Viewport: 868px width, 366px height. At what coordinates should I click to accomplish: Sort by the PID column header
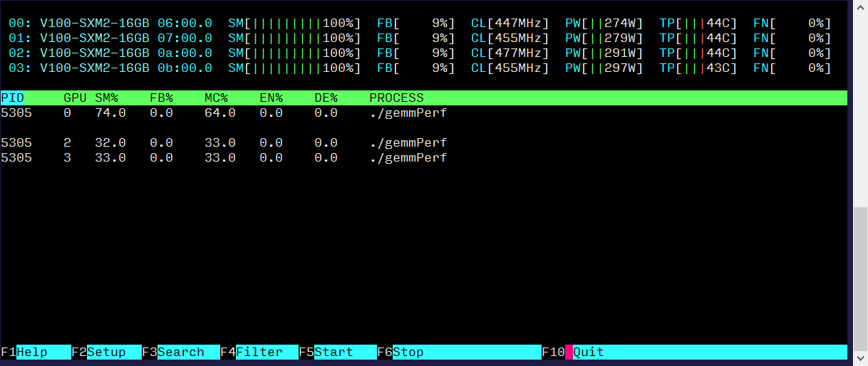[x=12, y=98]
